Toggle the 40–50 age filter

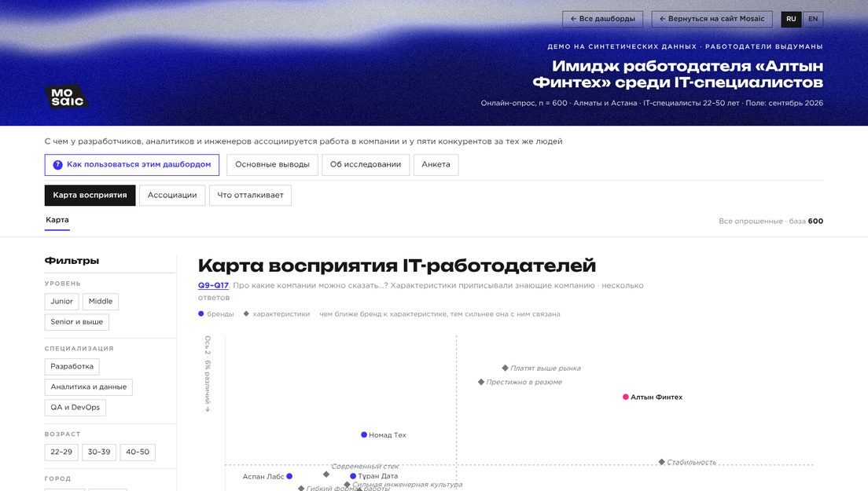[x=138, y=453]
